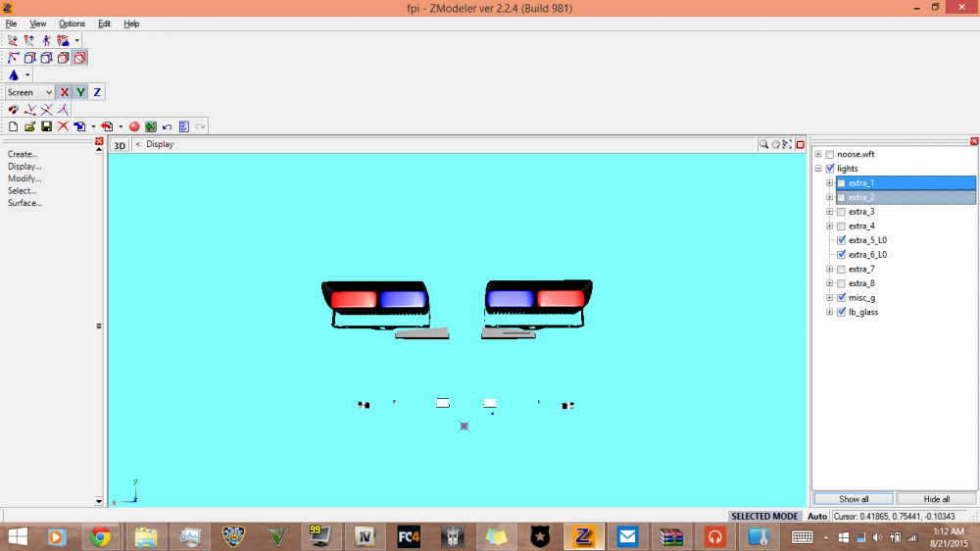Open the Mail app in taskbar

point(627,536)
